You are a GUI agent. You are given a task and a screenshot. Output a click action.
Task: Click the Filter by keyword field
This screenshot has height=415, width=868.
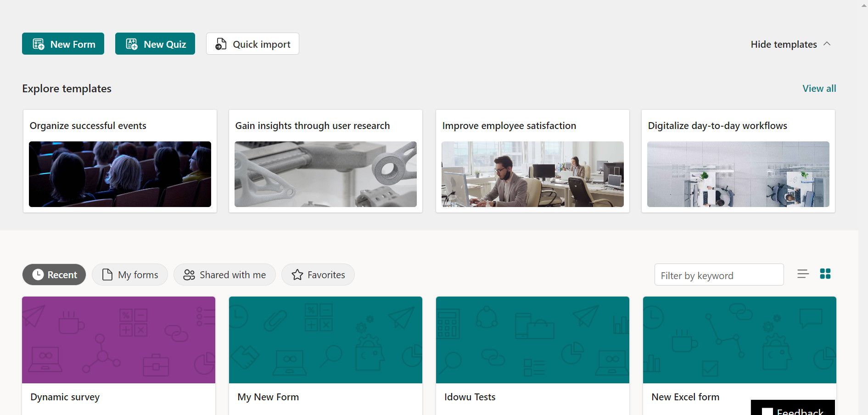pyautogui.click(x=719, y=275)
